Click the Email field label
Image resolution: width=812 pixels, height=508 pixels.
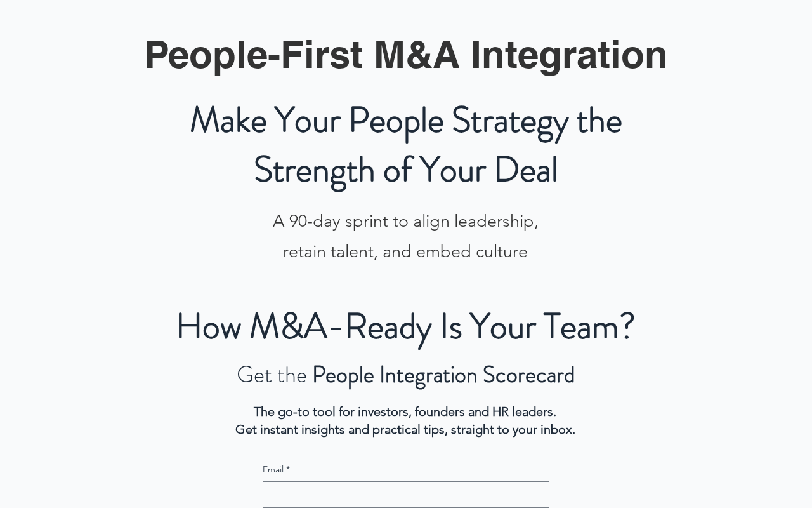[x=273, y=470]
